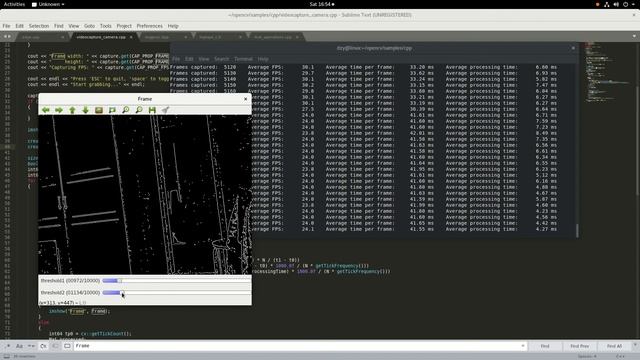Close the terminal window

pyautogui.click(x=573, y=48)
